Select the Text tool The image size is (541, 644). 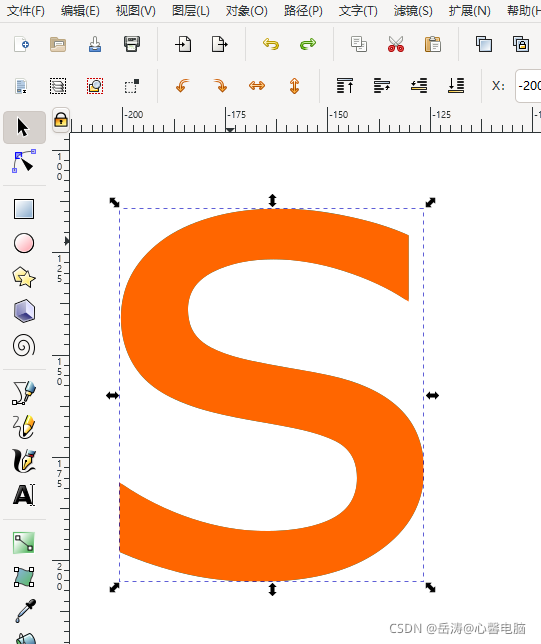click(x=24, y=495)
